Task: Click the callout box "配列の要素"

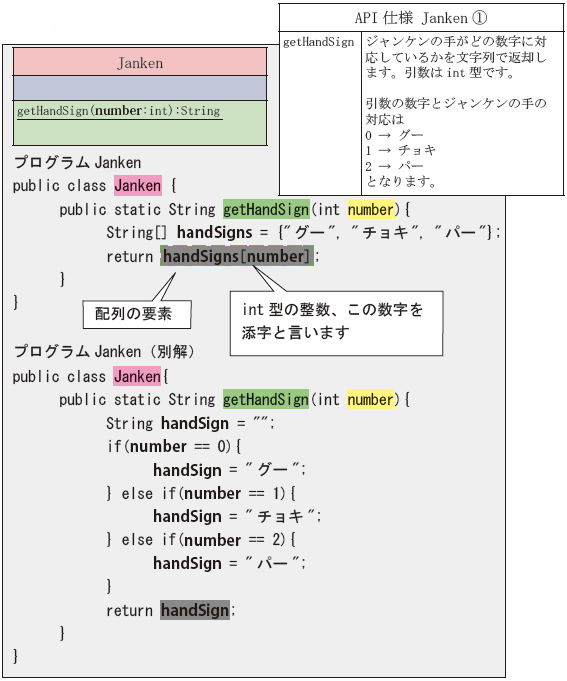Action: [x=137, y=314]
